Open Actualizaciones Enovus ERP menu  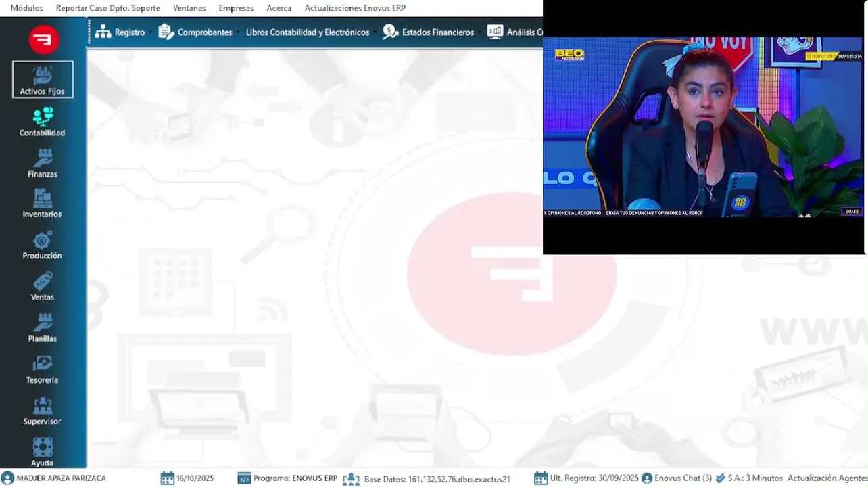[355, 8]
